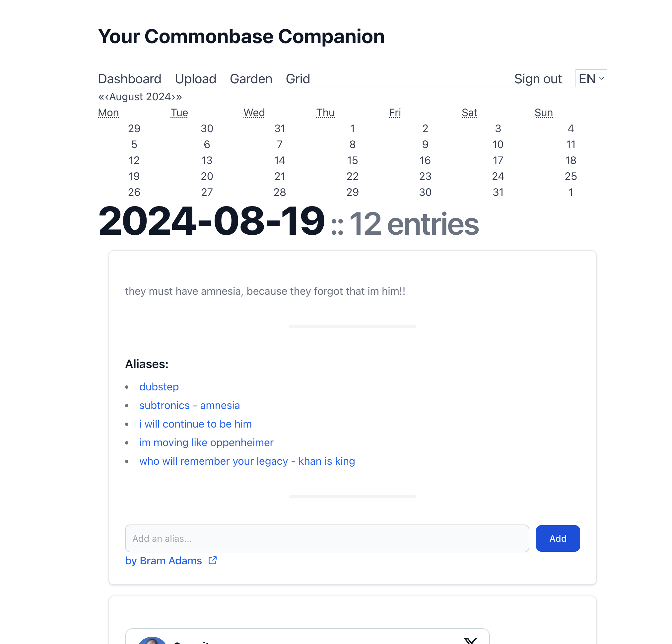672x644 pixels.
Task: Open the 'subtronics - amnesia' alias
Action: (x=189, y=405)
